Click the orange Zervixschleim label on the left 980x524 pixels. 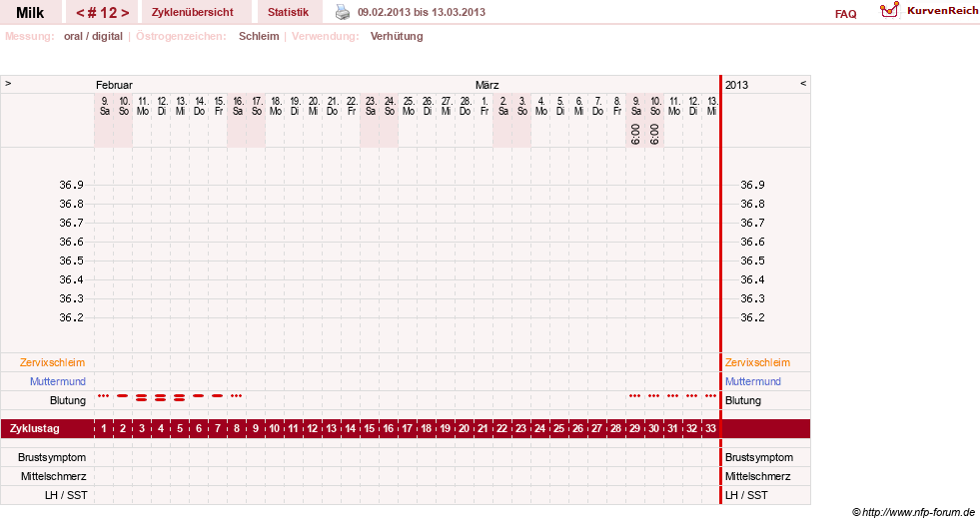53,362
